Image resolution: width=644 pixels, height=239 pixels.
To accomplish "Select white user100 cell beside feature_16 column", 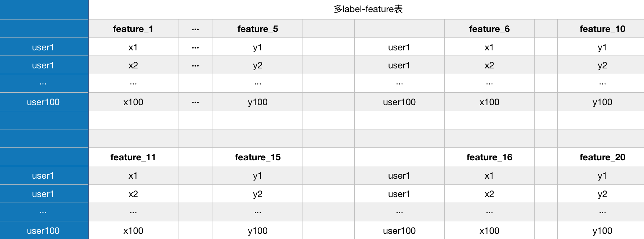I will coord(399,231).
